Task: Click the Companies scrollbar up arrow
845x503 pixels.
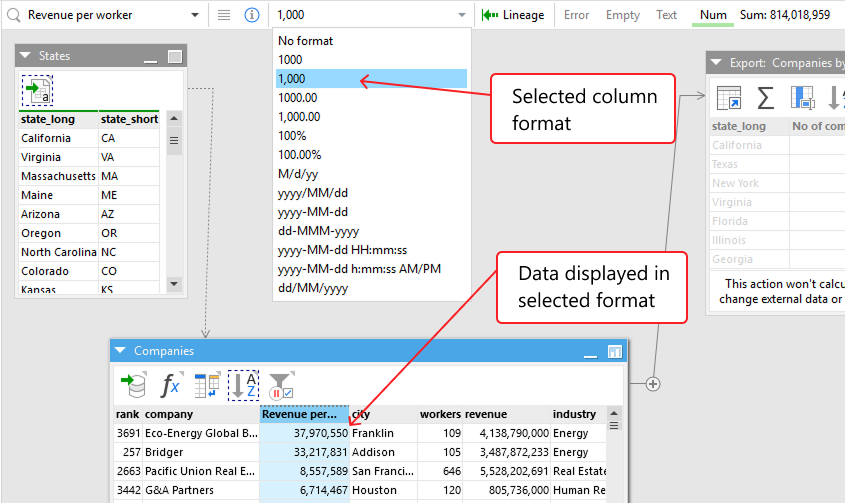Action: click(x=614, y=414)
